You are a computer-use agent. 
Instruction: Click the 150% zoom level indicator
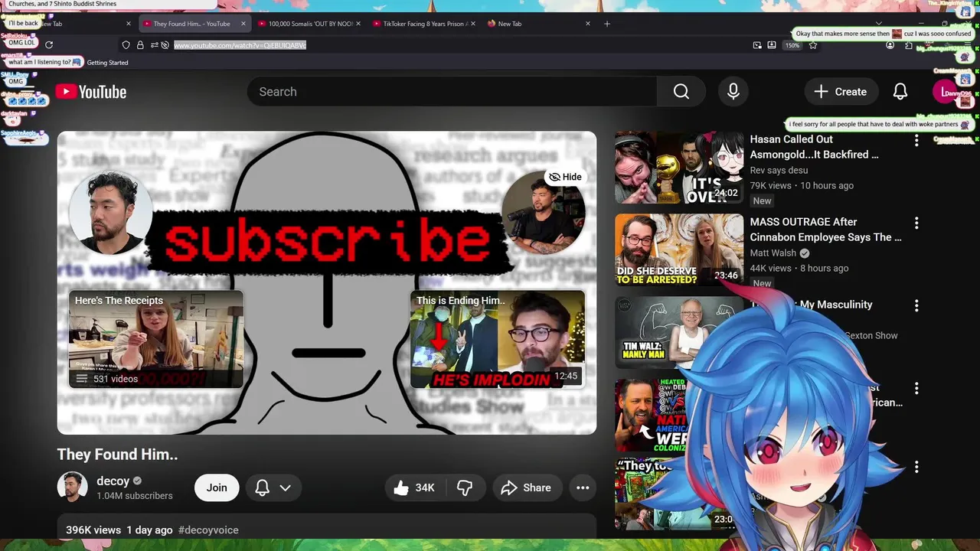pos(792,45)
